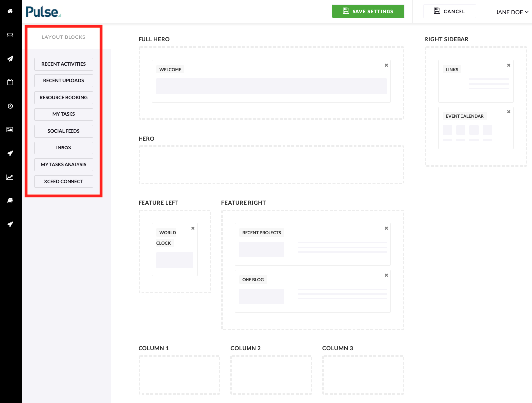Screen dimensions: 532x403
Task: Select the clock icon in the sidebar
Action: click(x=10, y=106)
